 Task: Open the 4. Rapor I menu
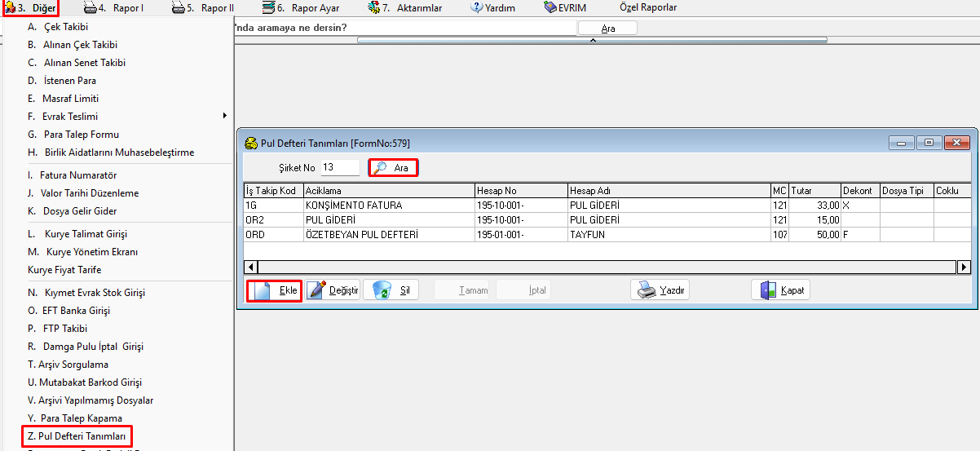[x=114, y=8]
